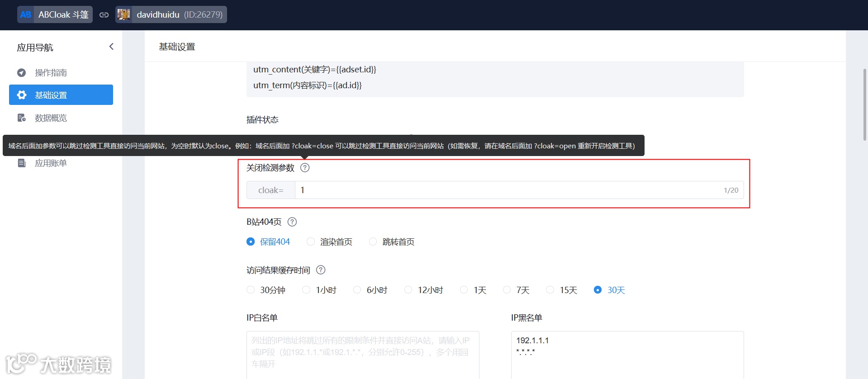Collapse the 应用导航 sidebar with chevron
This screenshot has width=868, height=379.
click(111, 47)
